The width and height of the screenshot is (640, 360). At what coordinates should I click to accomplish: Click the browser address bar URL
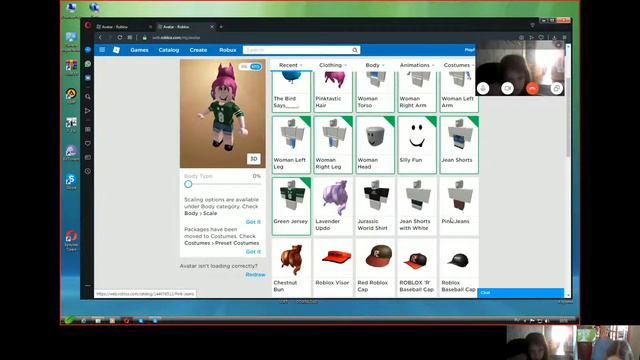coord(176,38)
